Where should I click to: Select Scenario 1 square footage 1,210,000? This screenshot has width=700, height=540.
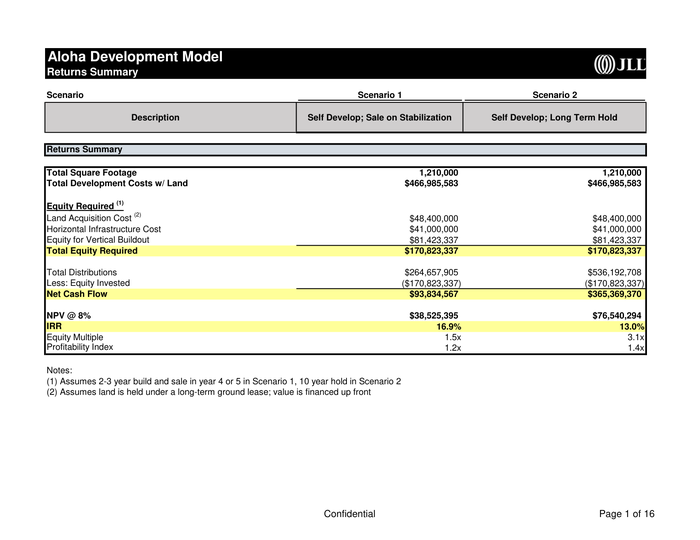pyautogui.click(x=438, y=173)
